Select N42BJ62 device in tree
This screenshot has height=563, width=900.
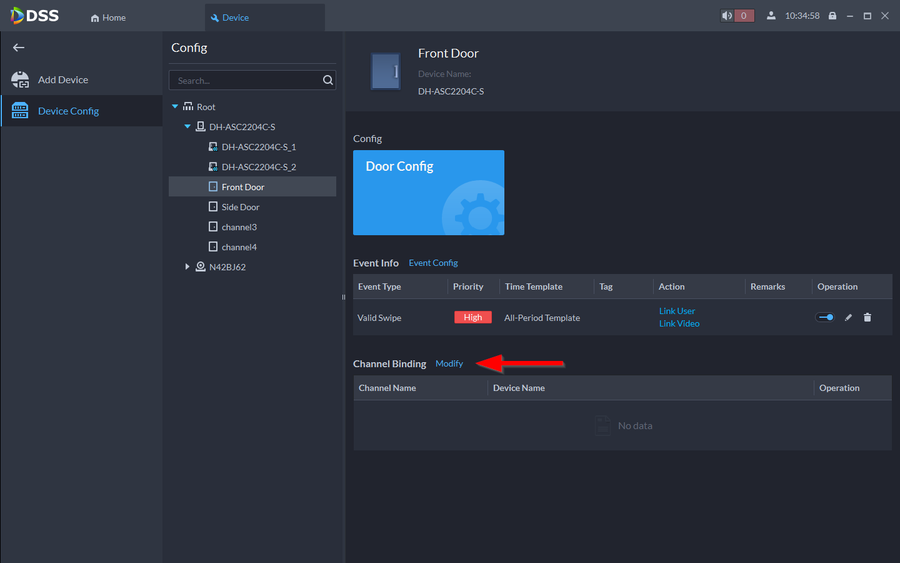pos(227,267)
